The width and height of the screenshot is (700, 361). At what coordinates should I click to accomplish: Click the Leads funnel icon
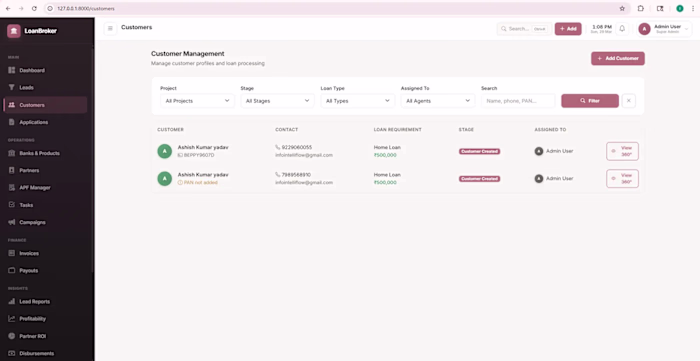[x=12, y=88]
